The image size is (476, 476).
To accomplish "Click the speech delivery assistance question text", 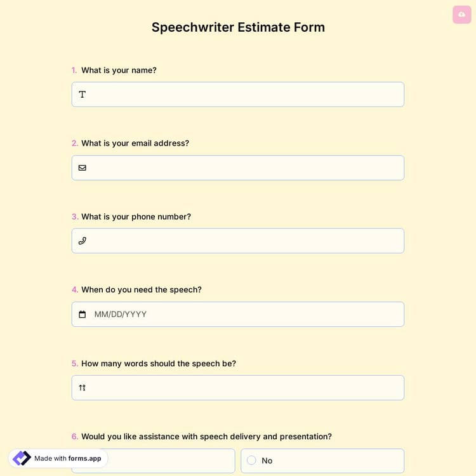I will click(206, 437).
